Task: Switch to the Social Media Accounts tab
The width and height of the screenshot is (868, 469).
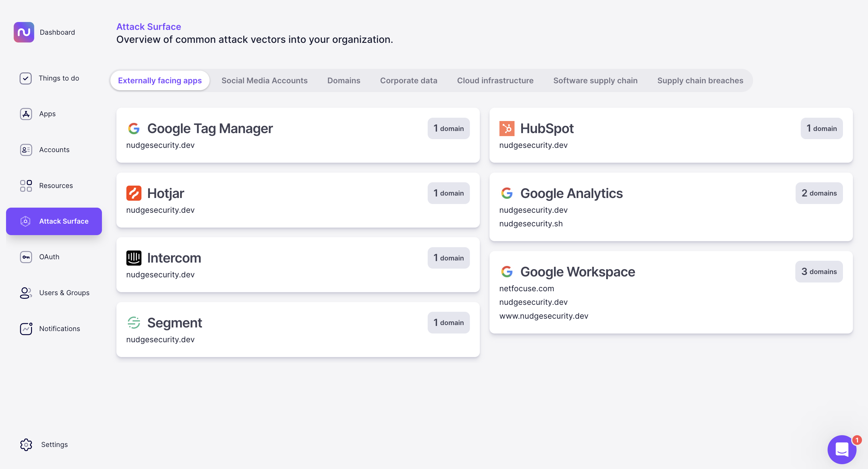Action: click(x=265, y=80)
